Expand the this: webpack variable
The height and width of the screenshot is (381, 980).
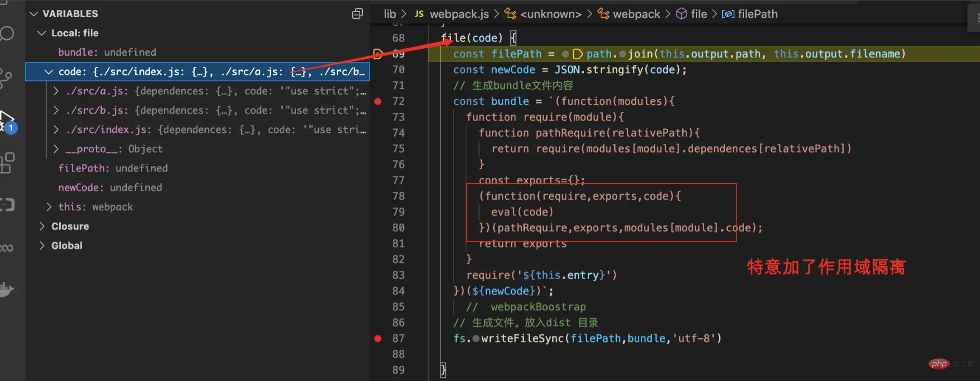coord(49,207)
